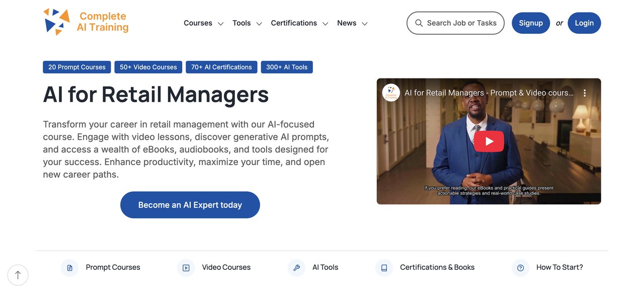Select the 300+ AI Tools badge
This screenshot has height=293, width=644.
pos(287,67)
